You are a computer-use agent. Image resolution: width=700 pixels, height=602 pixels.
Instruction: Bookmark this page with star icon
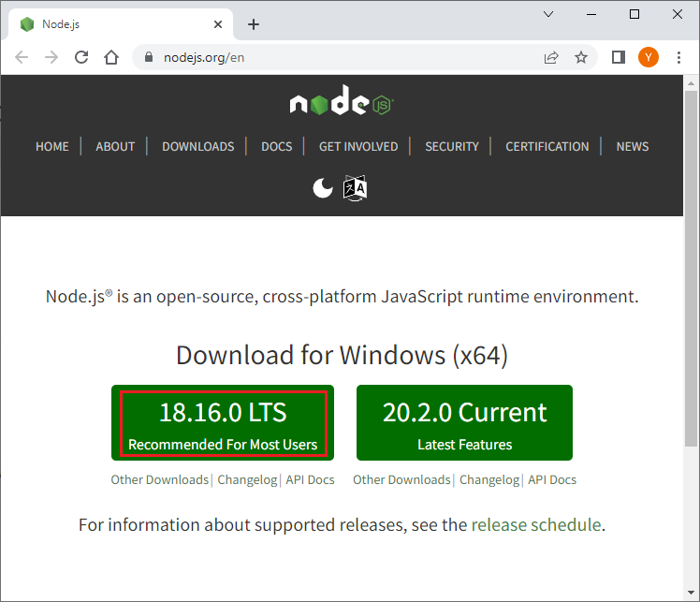click(x=581, y=57)
